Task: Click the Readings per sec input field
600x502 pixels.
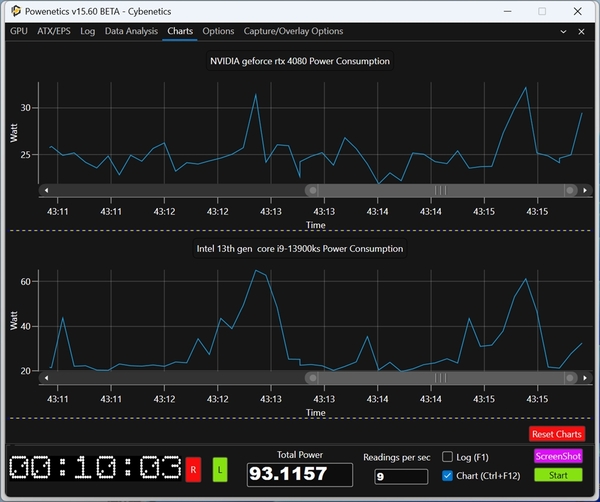Action: point(401,477)
